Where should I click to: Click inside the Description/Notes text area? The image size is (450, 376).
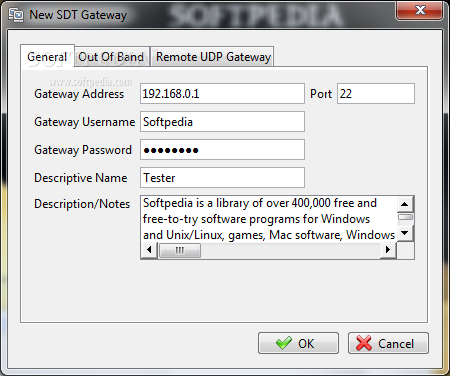click(269, 219)
